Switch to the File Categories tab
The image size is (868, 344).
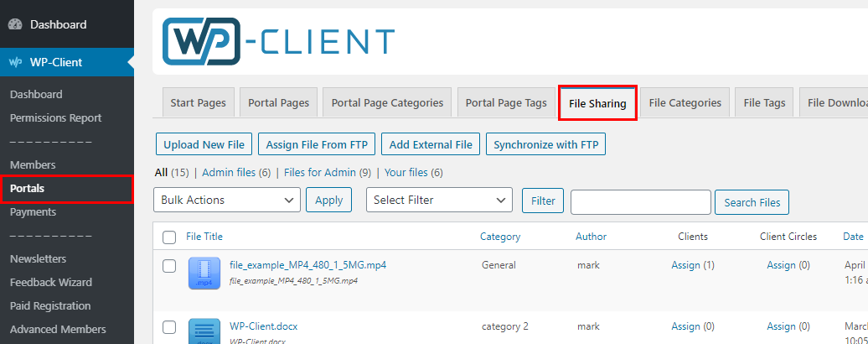click(x=685, y=102)
